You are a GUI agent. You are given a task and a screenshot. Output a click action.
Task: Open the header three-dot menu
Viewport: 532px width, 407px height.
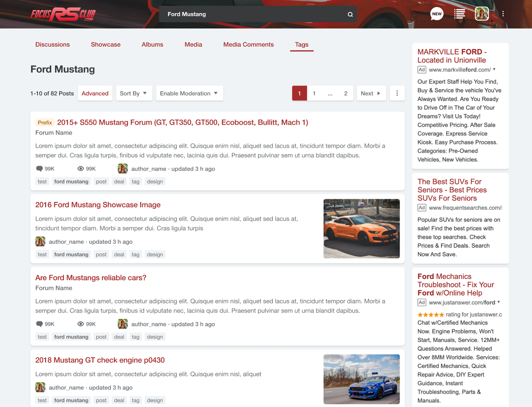click(x=503, y=14)
